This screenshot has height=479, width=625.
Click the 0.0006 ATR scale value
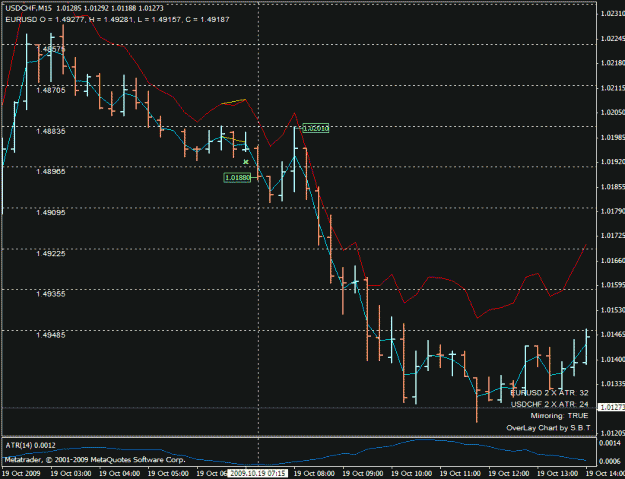[610, 461]
